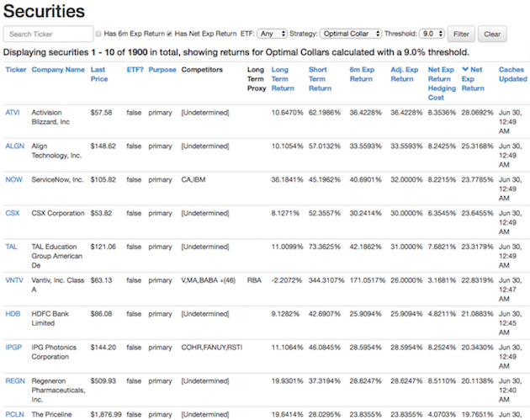This screenshot has height=420, width=530.
Task: Select the $148.62 last price cell
Action: [x=103, y=146]
